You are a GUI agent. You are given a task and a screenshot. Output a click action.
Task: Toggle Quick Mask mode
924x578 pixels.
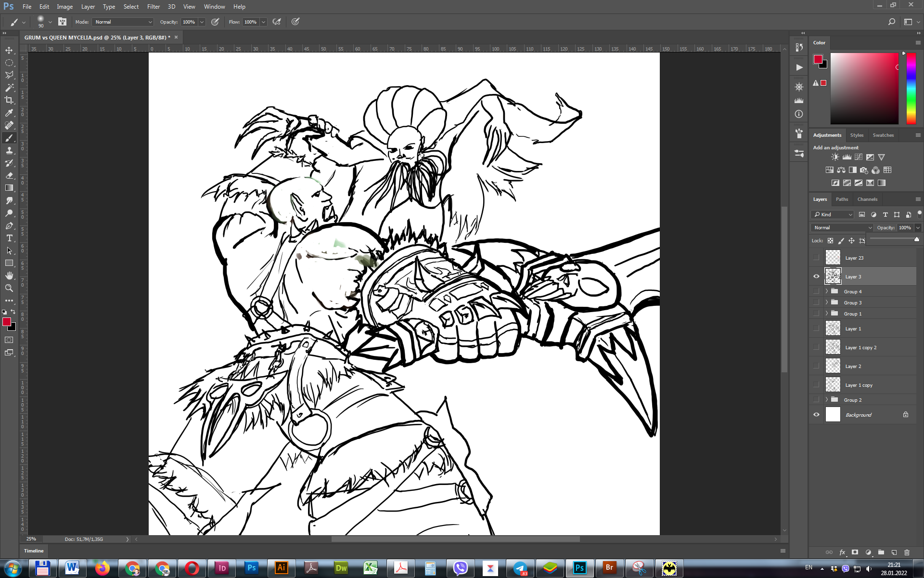[x=9, y=340]
